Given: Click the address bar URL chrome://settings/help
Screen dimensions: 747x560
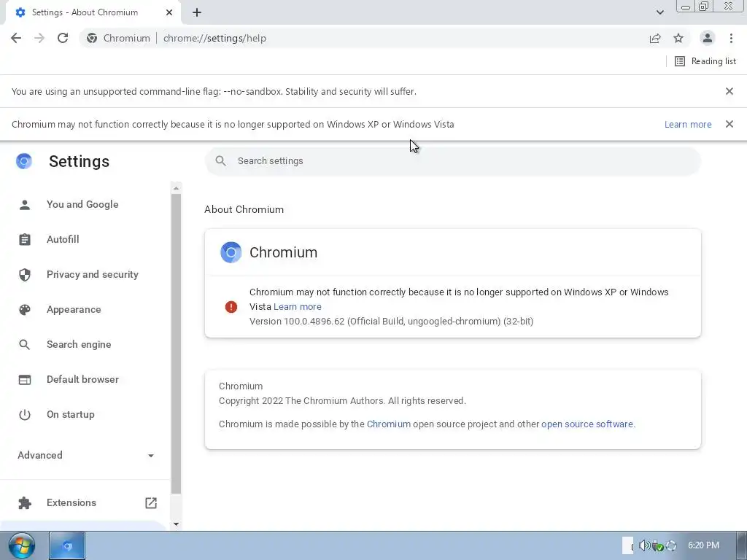Looking at the screenshot, I should click(214, 38).
